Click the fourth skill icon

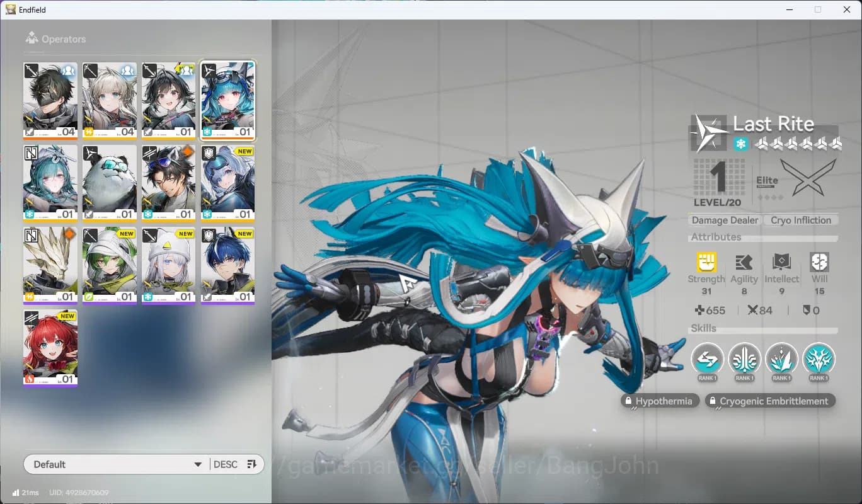point(819,359)
